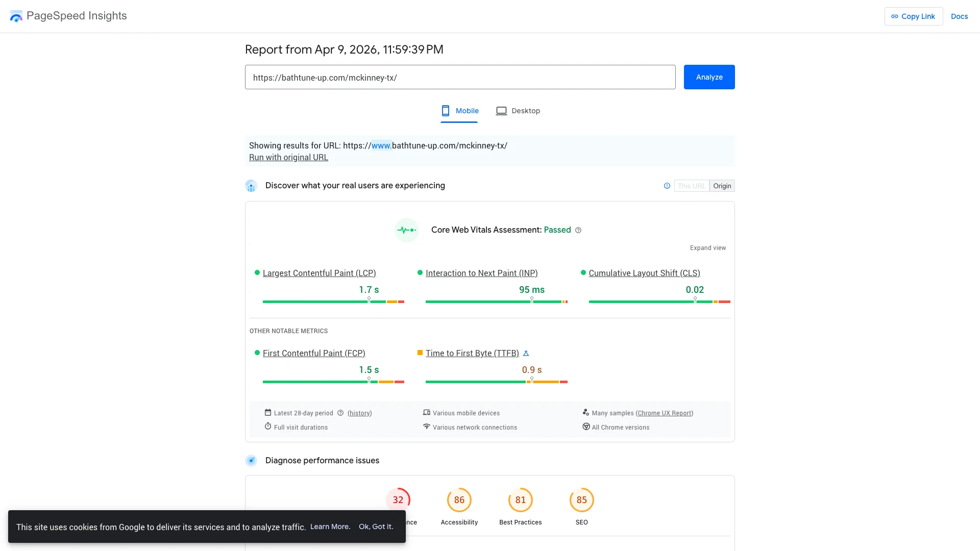Select the This URL option
980x551 pixels.
click(x=692, y=186)
